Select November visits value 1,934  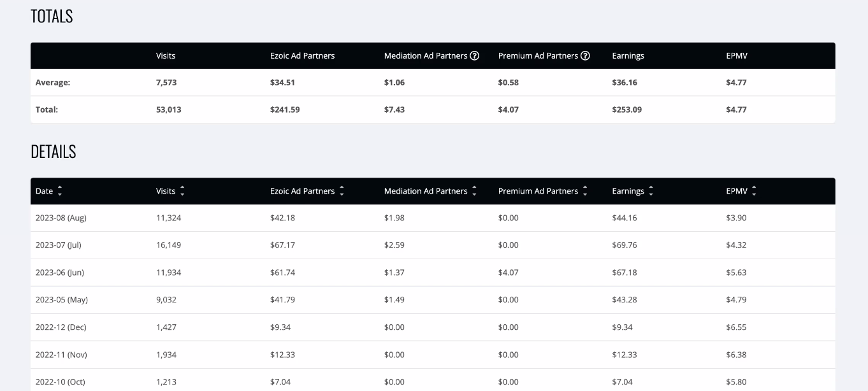point(166,355)
